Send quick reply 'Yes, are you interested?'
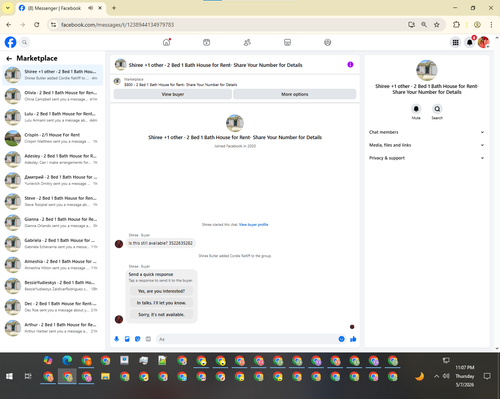 [161, 291]
